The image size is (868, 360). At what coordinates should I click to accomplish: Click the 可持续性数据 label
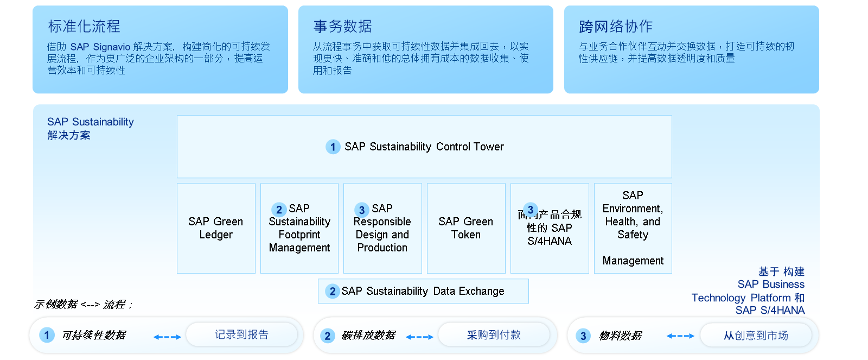tap(94, 336)
